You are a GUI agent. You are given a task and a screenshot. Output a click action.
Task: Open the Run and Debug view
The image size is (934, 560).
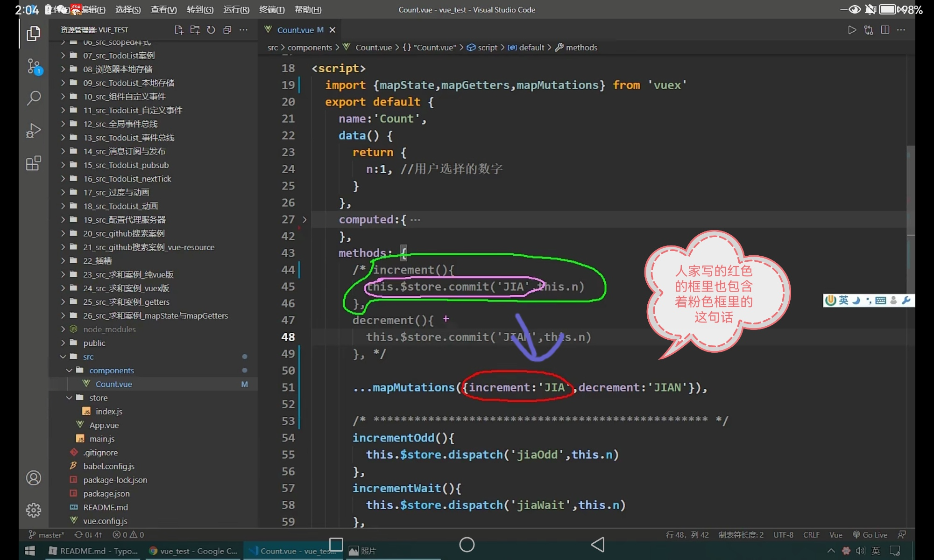[34, 131]
